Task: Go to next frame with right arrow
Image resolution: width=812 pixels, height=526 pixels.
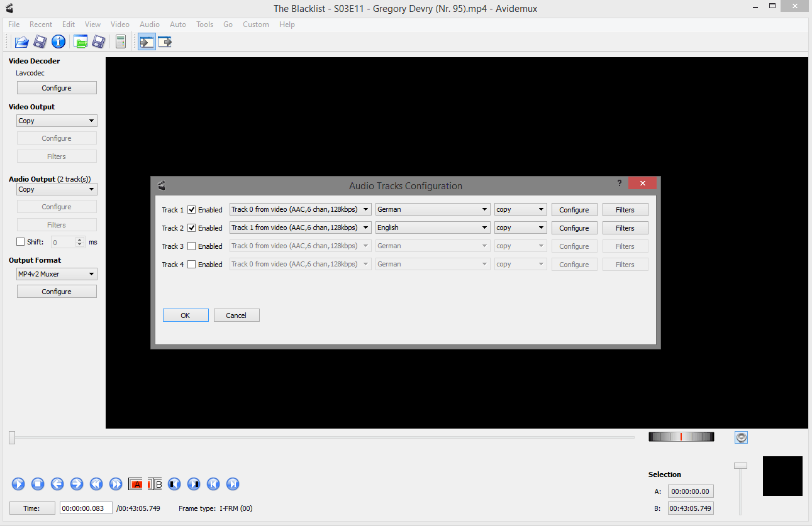Action: click(x=77, y=484)
